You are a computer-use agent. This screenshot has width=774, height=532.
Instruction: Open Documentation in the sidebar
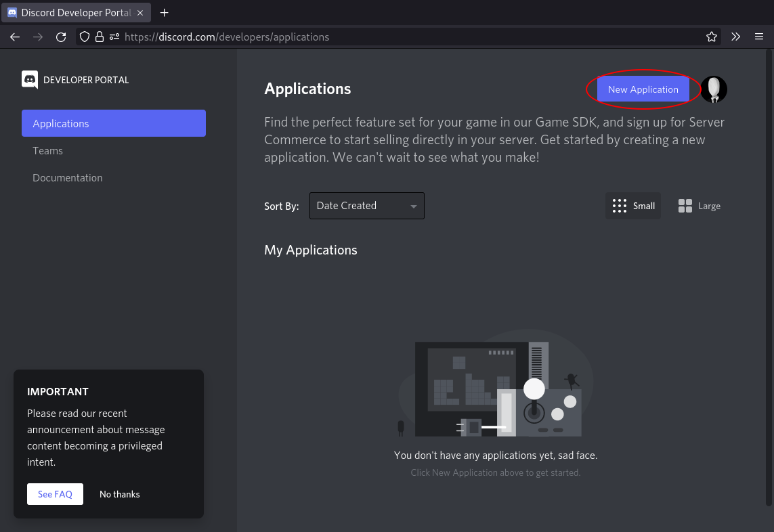pos(68,177)
